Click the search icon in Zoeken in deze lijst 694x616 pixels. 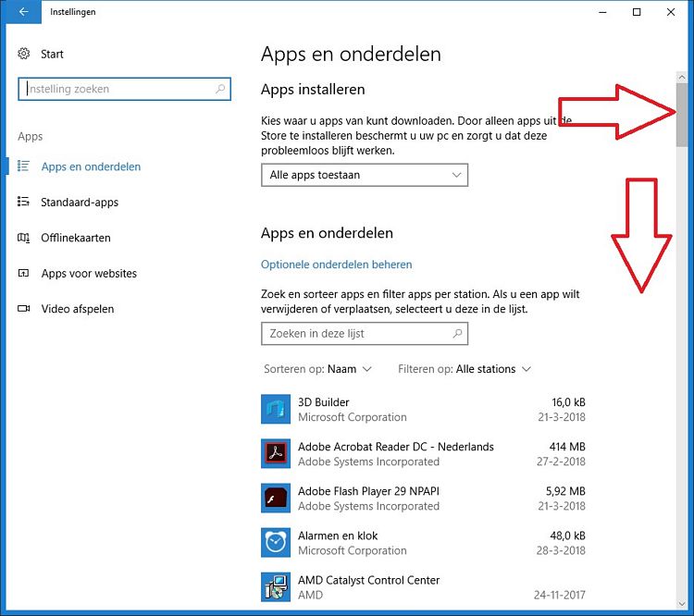[x=457, y=333]
